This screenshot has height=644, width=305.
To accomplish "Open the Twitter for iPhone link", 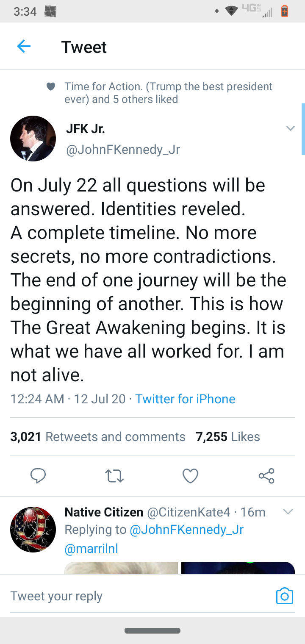I will point(185,399).
